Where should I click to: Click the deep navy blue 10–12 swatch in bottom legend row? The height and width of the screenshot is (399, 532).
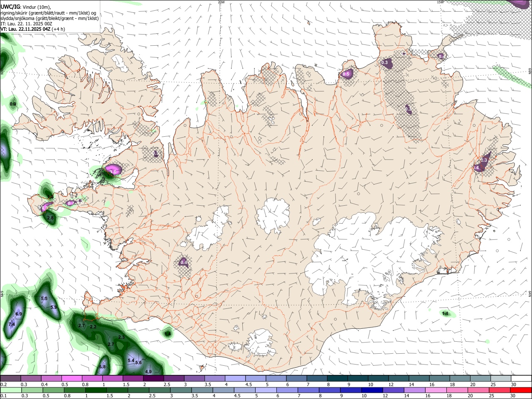(371, 390)
